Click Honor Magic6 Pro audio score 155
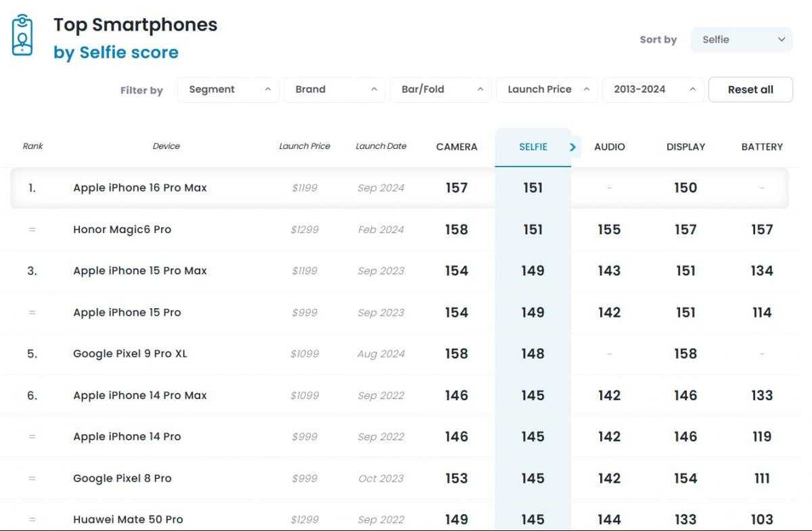812x531 pixels. [609, 230]
